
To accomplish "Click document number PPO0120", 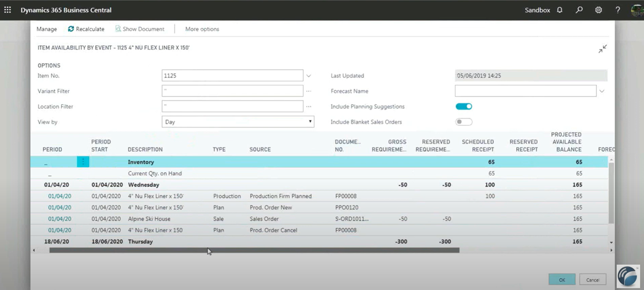I will pyautogui.click(x=346, y=207).
